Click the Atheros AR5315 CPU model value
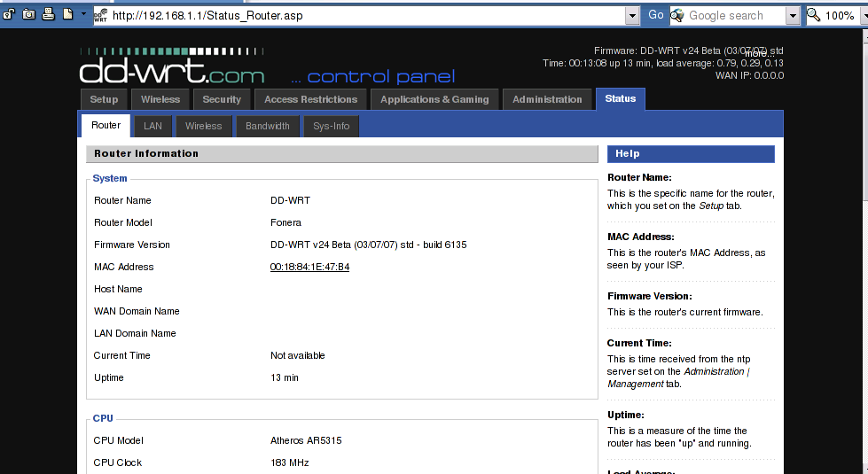The height and width of the screenshot is (474, 868). tap(306, 440)
